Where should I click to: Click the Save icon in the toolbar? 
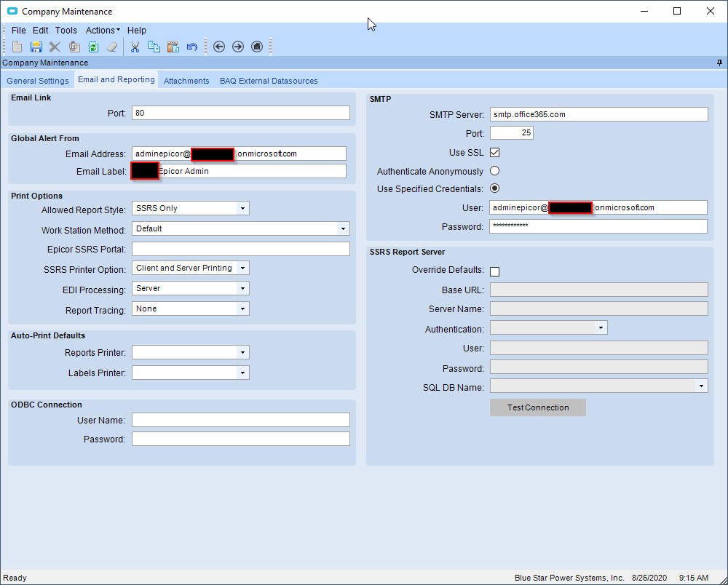click(x=36, y=47)
